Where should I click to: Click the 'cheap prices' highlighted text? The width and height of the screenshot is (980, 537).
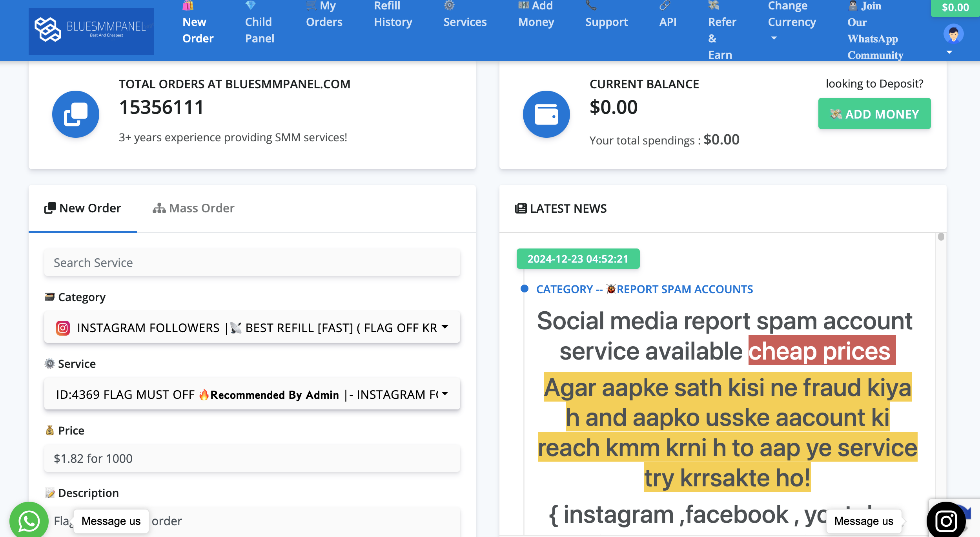click(x=822, y=350)
